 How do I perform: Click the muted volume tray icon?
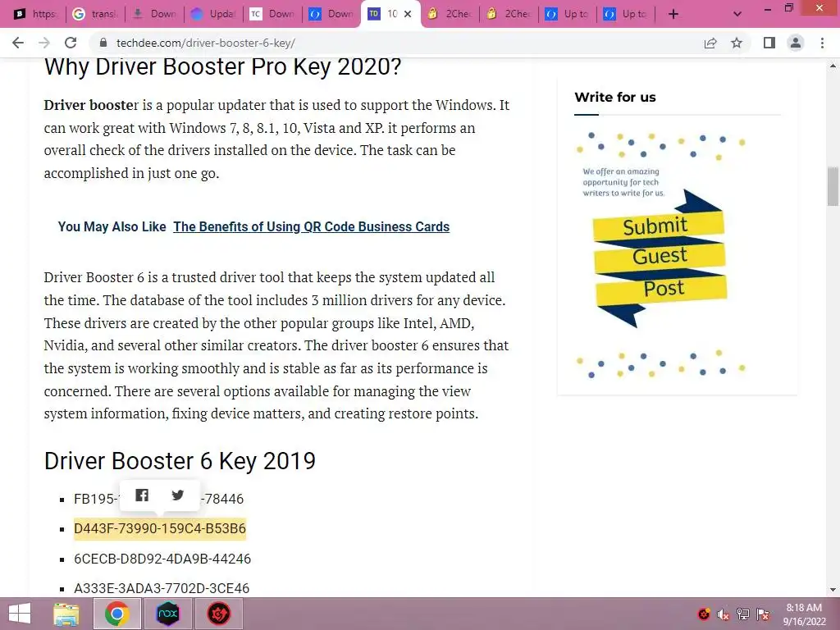click(x=724, y=614)
